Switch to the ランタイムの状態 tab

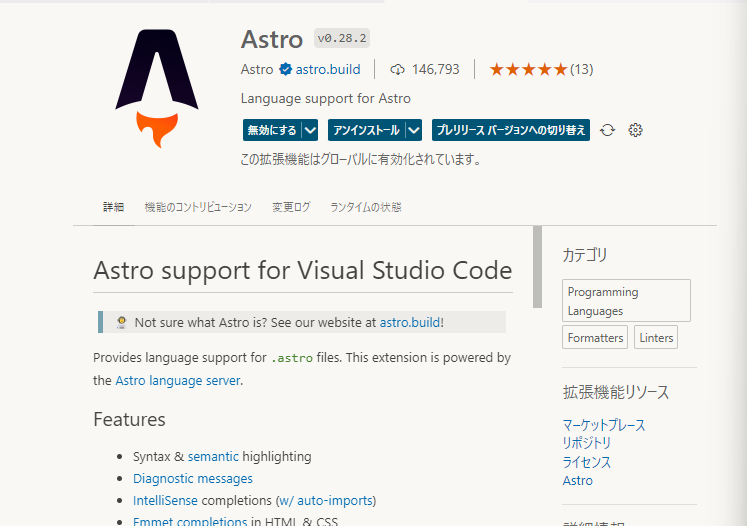pos(365,207)
